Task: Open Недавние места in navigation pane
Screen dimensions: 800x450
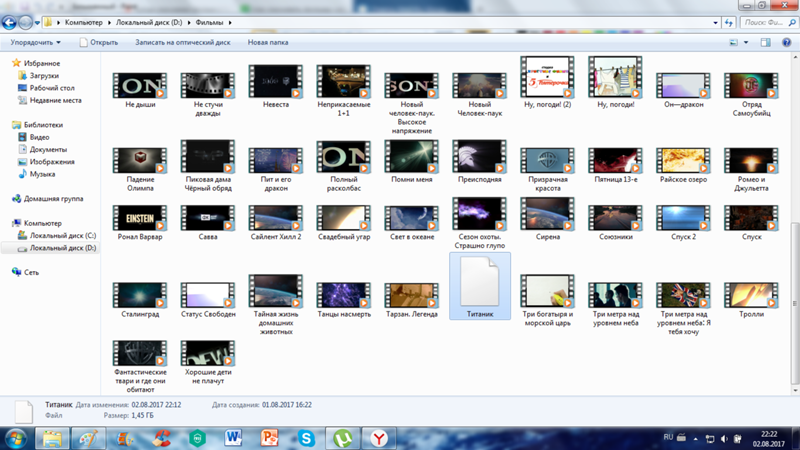Action: point(56,100)
